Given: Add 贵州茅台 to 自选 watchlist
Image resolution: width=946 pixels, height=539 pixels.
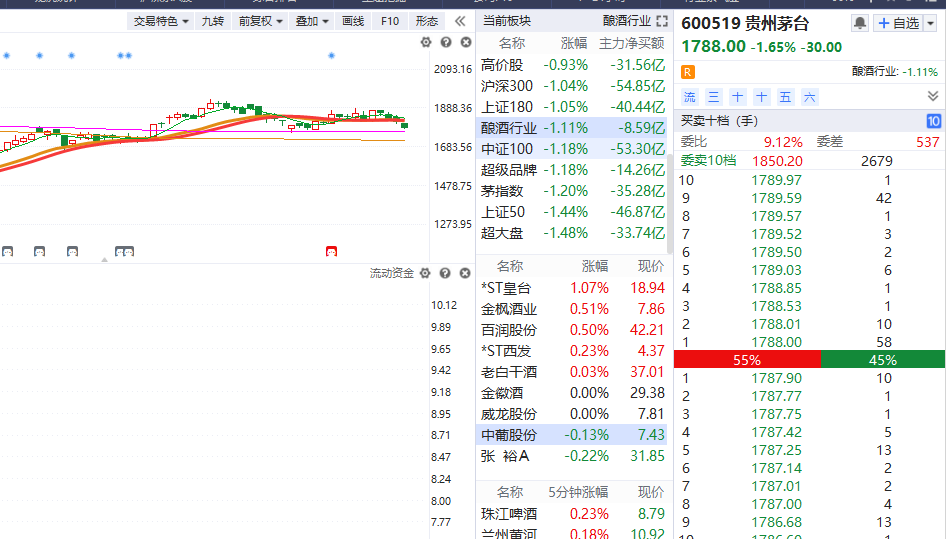Looking at the screenshot, I should point(900,24).
